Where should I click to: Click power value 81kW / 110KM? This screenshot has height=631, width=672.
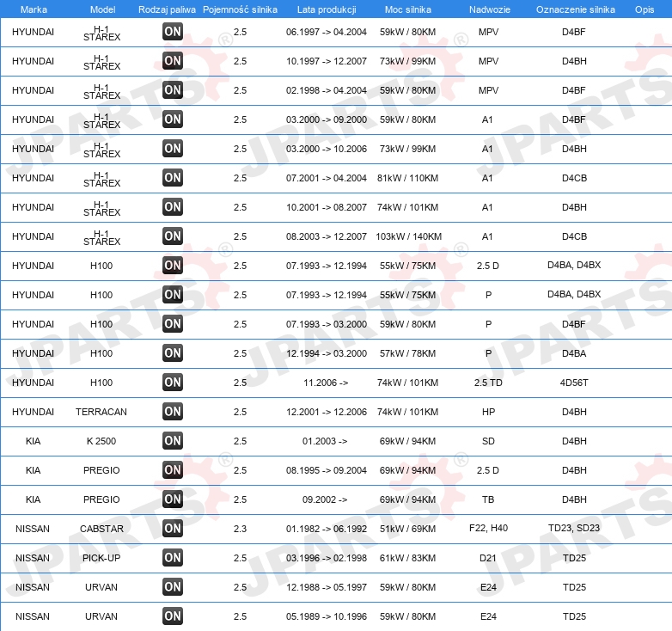[x=407, y=178]
